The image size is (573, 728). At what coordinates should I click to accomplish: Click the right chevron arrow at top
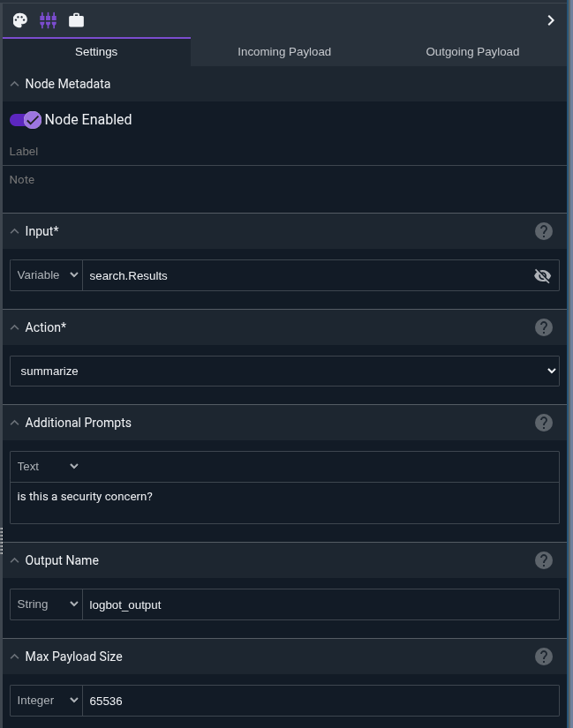[551, 19]
